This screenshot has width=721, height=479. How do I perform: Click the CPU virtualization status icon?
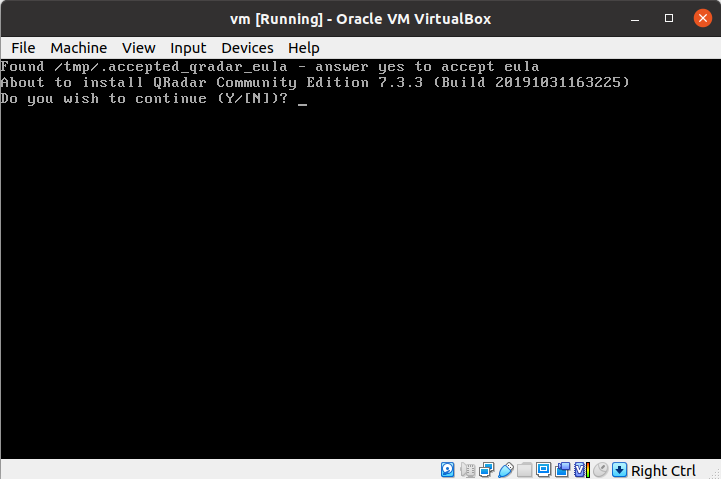582,470
